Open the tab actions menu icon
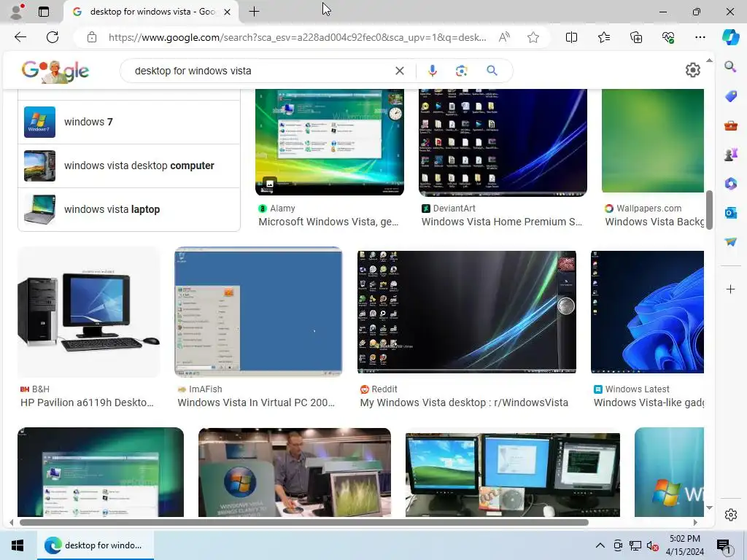The image size is (747, 560). pyautogui.click(x=44, y=12)
